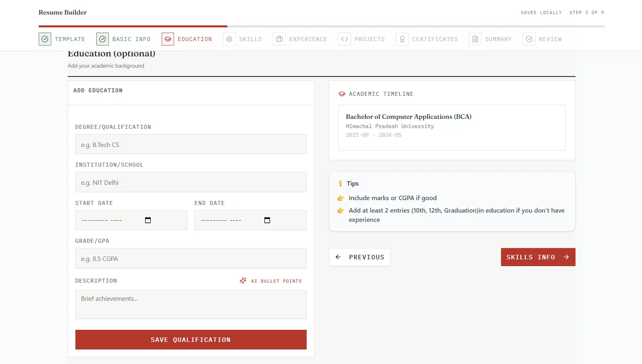
Task: Select the Bachelor of Computer Applications entry
Action: 452,128
